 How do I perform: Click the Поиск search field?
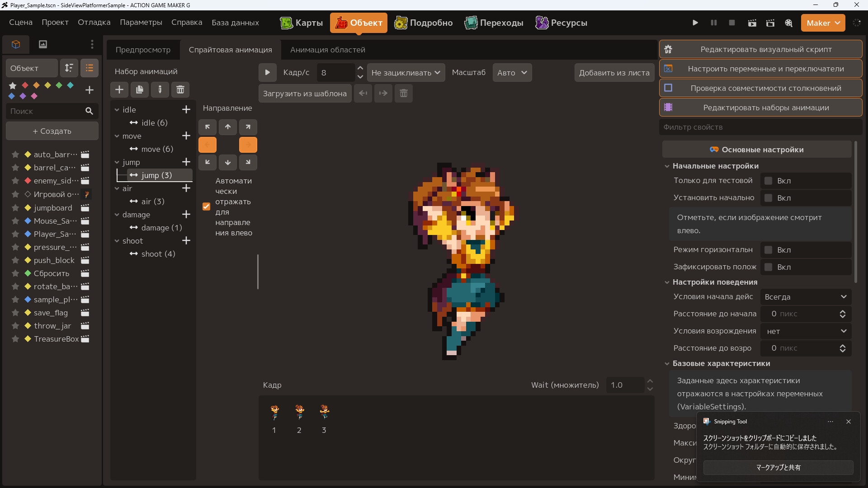pos(52,111)
